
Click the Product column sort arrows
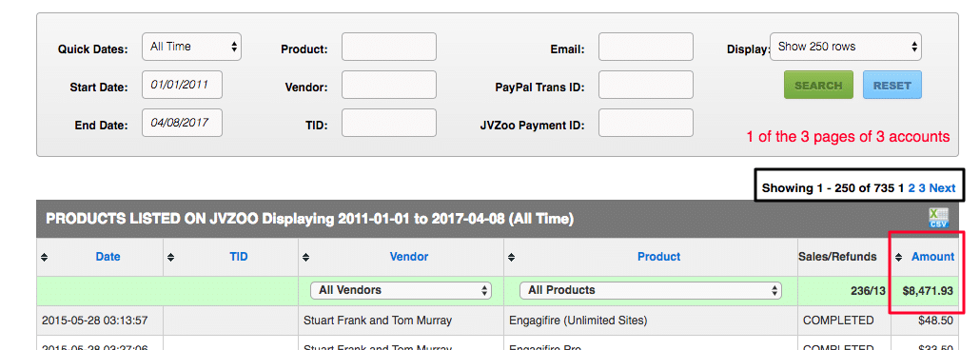point(511,257)
